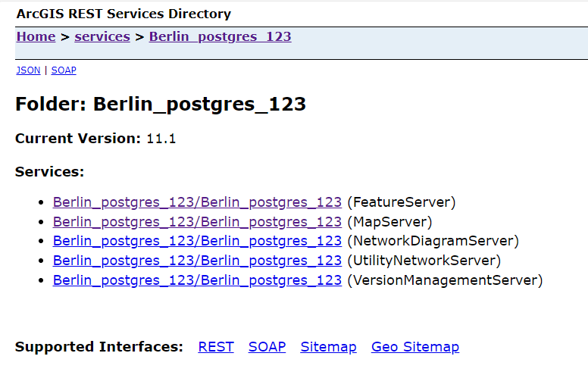Screen dimensions: 588x375
Task: Click the Supported Interfaces: label
Action: click(x=99, y=347)
